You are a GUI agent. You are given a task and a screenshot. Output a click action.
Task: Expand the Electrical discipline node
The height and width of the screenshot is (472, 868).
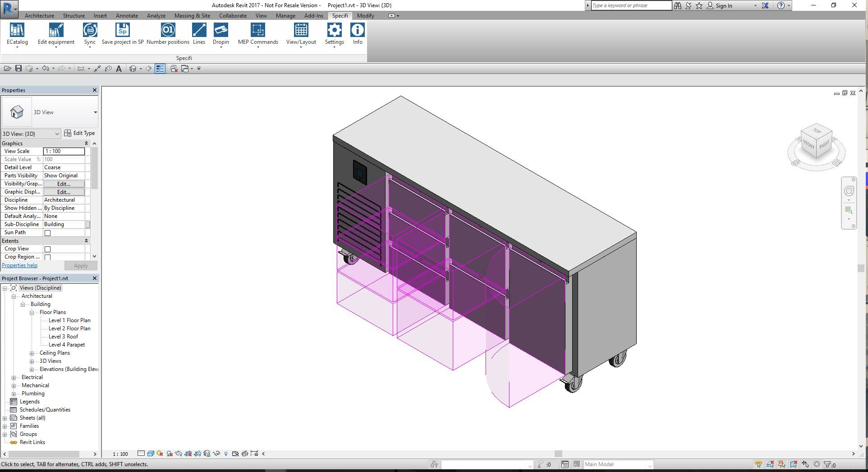(14, 378)
